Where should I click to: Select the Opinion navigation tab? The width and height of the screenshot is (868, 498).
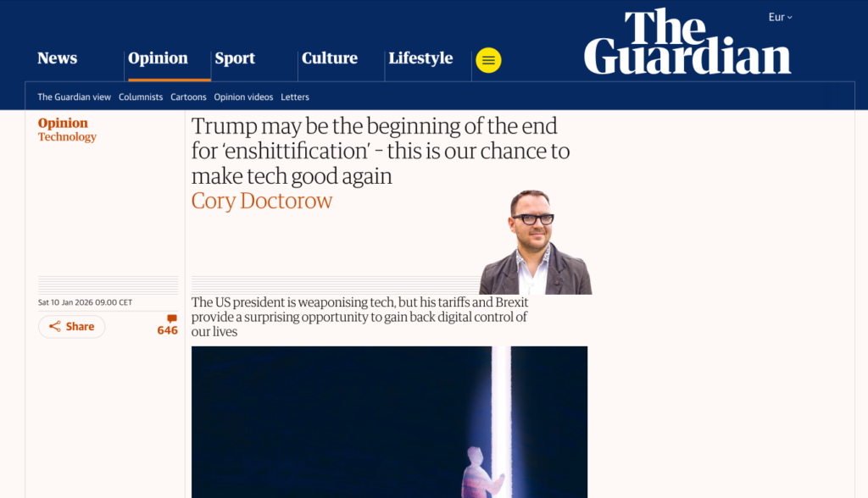(x=158, y=58)
